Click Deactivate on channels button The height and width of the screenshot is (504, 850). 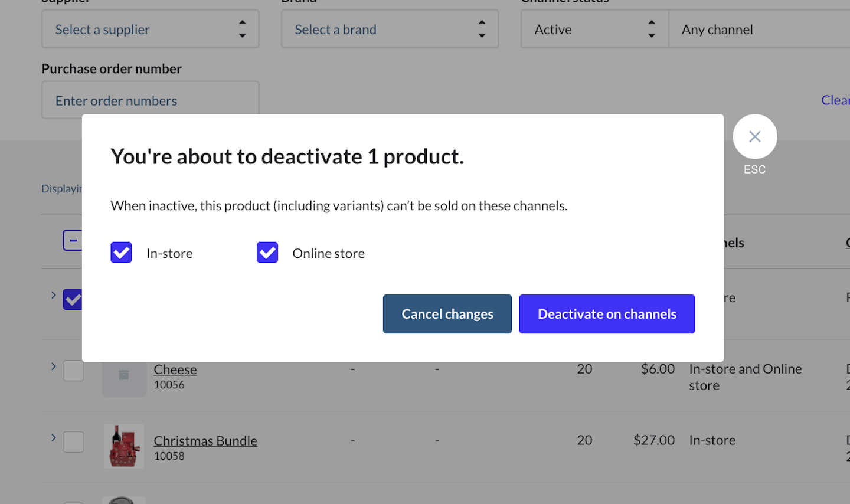pyautogui.click(x=607, y=314)
